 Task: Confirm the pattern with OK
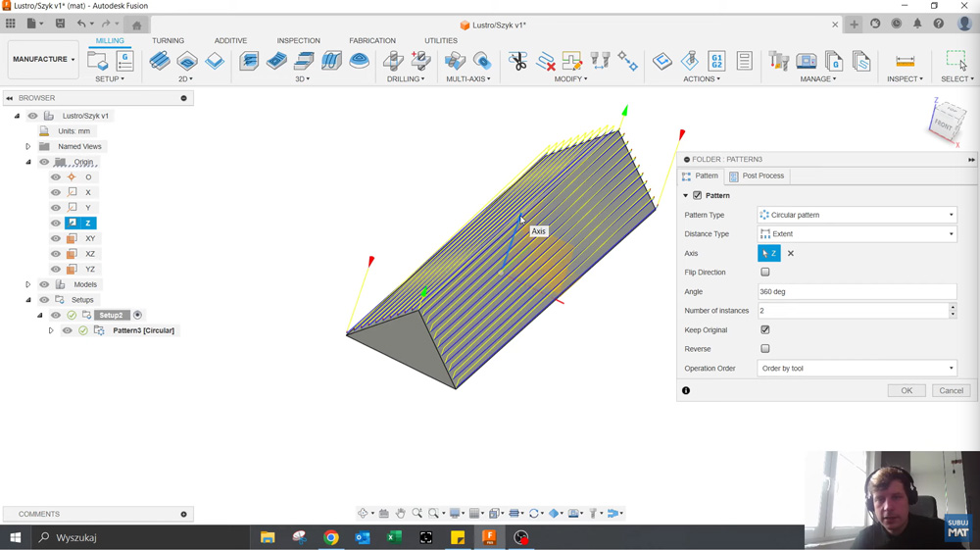pos(906,390)
